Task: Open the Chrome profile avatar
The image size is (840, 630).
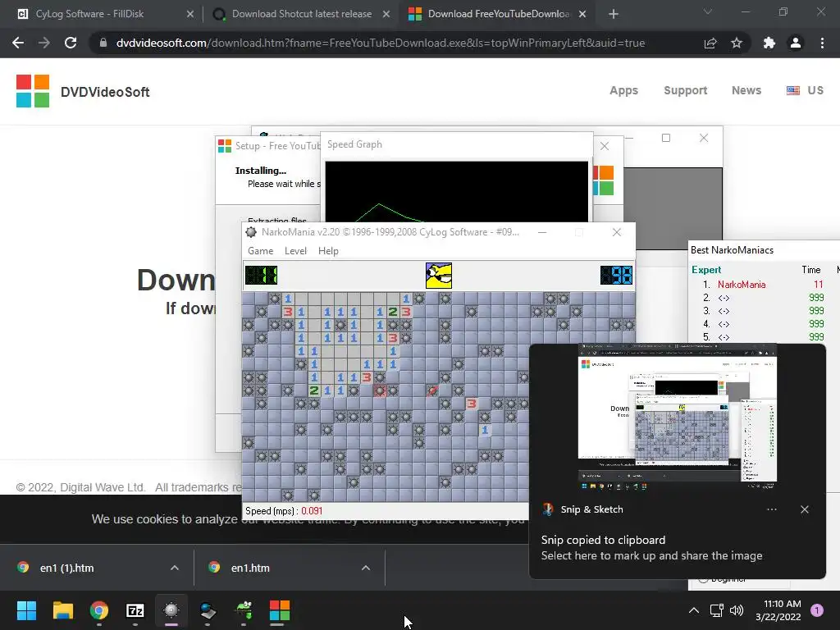Action: [x=796, y=43]
